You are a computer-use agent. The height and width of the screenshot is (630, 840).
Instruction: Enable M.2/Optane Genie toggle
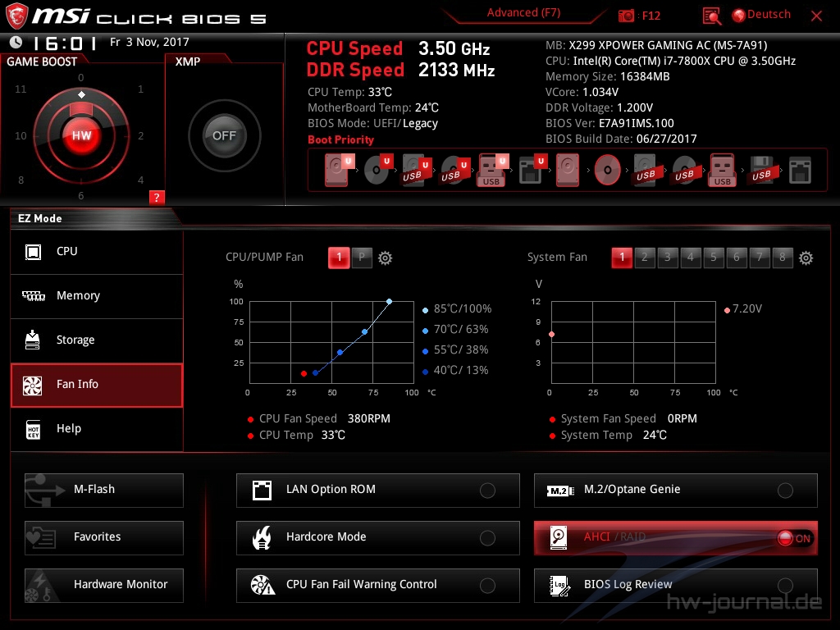coord(785,491)
